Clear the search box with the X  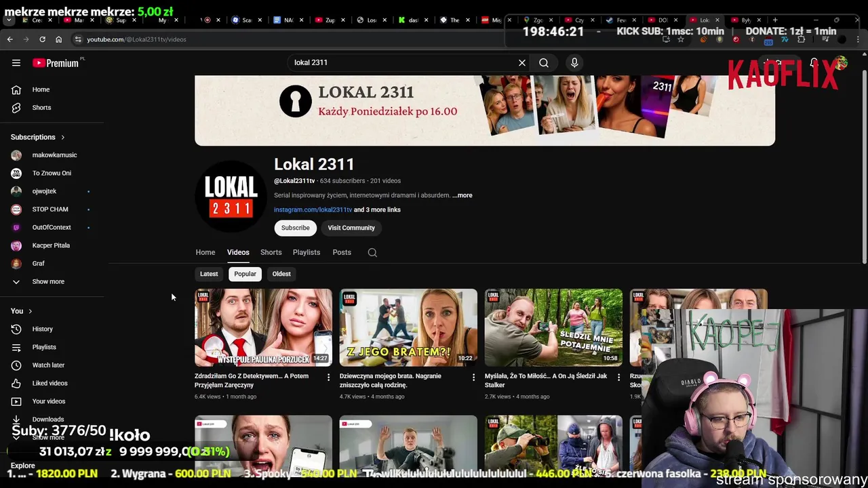[x=522, y=62]
